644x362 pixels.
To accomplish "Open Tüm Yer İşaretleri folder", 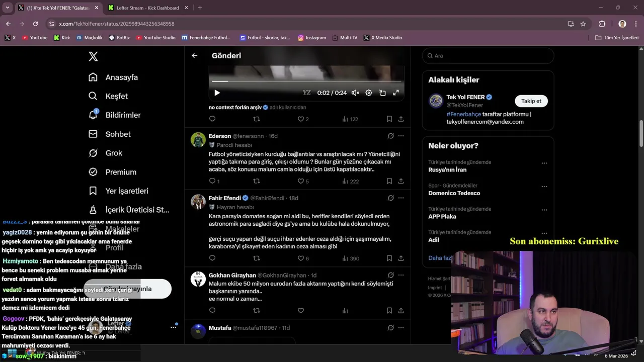I will (x=617, y=38).
